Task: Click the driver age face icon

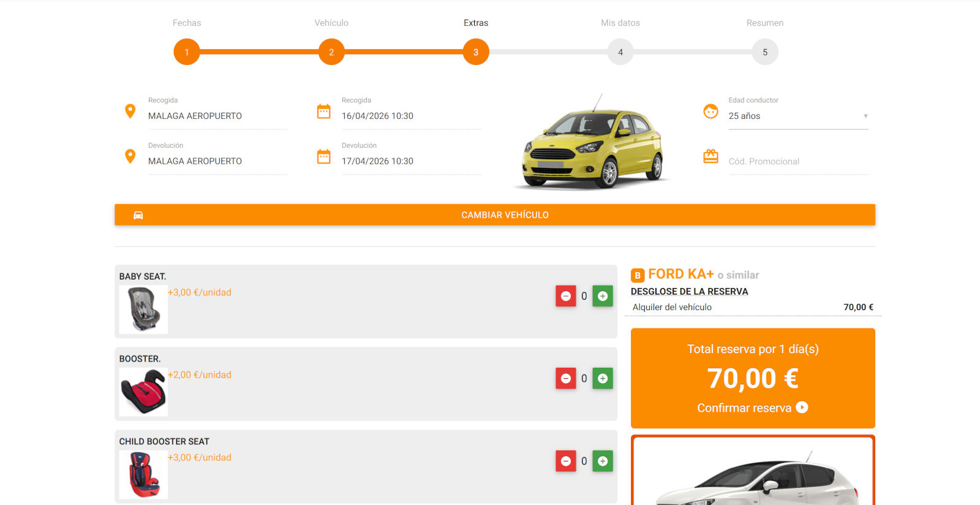Action: 710,112
